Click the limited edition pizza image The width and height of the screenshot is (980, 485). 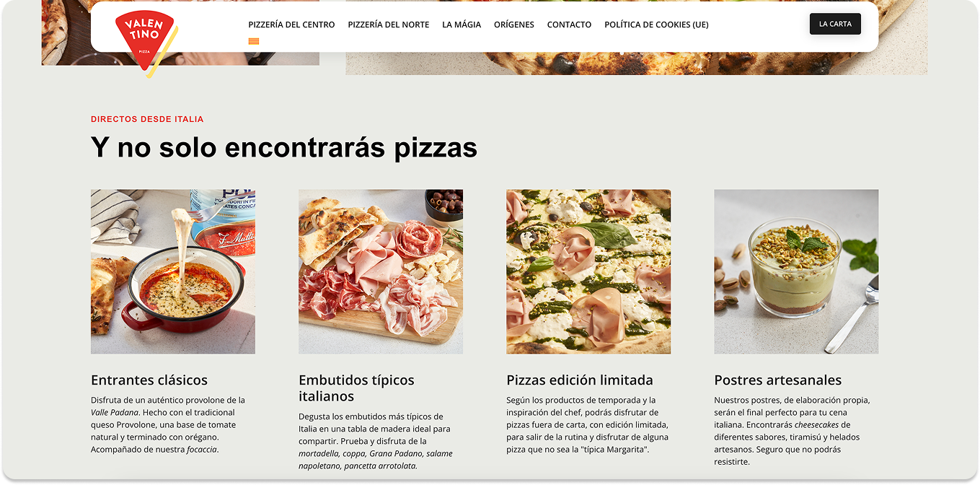pos(588,271)
